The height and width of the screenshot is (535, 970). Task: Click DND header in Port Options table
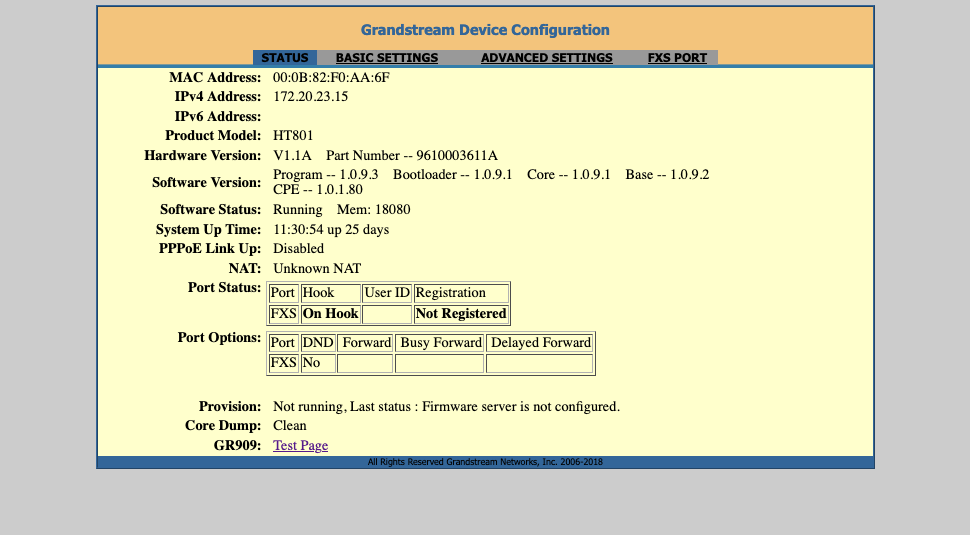click(318, 343)
